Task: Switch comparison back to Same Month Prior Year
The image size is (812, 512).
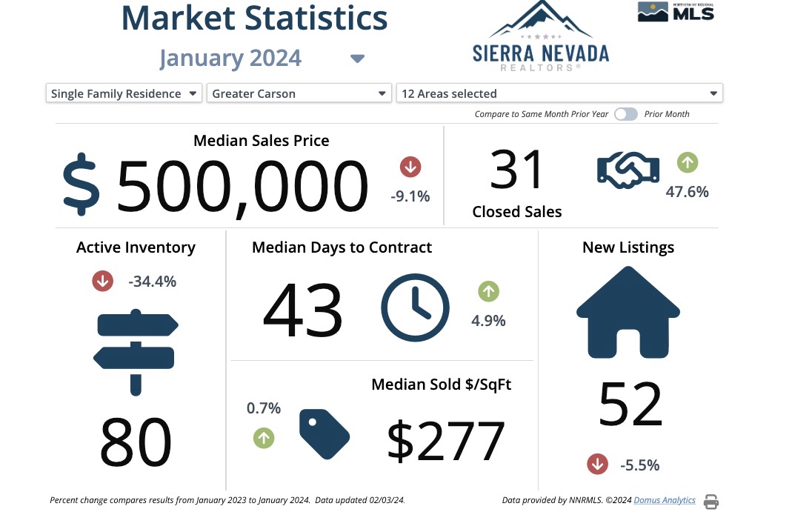Action: click(621, 114)
